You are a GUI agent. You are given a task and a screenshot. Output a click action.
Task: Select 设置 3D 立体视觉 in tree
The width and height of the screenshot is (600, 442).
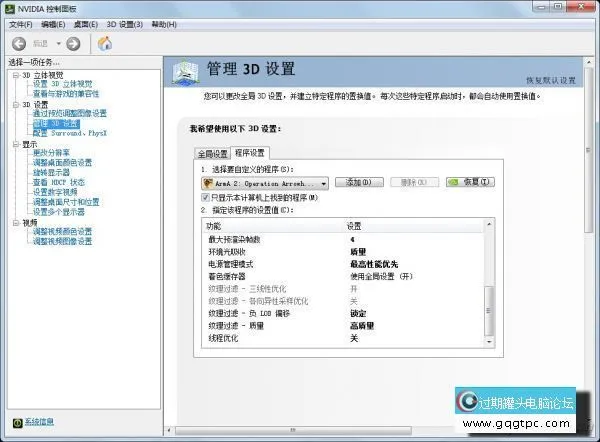tap(62, 84)
